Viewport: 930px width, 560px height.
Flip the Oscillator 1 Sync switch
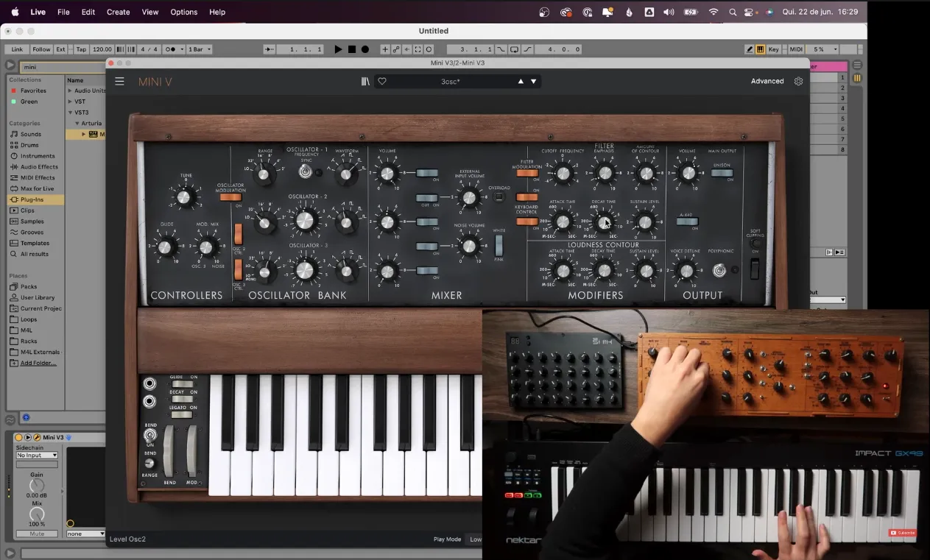pos(306,171)
